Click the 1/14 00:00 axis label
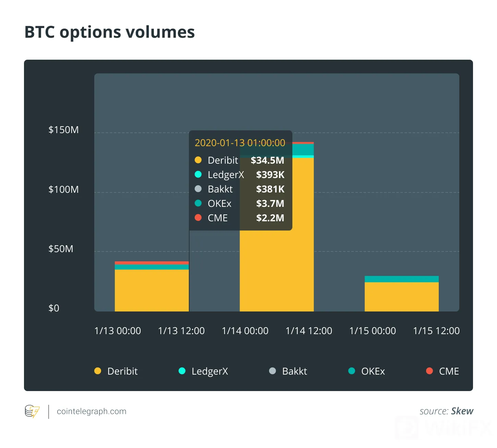Screen dimensions: 497x448 pos(245,331)
